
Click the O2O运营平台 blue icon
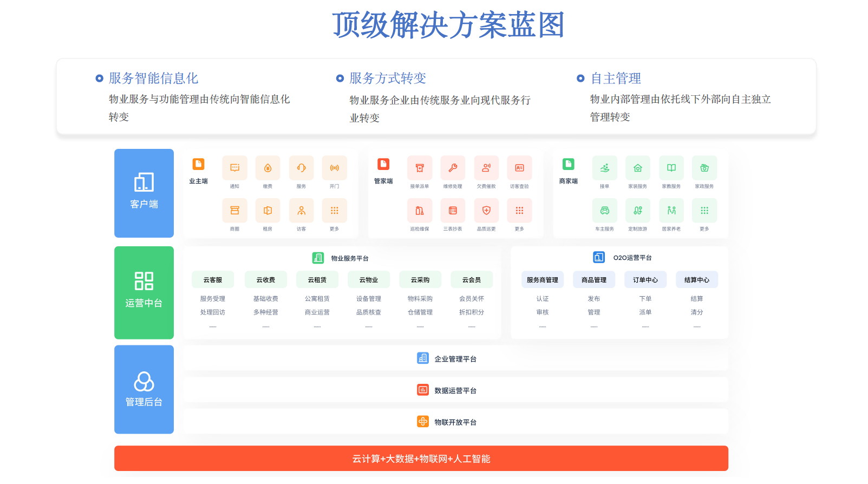599,257
